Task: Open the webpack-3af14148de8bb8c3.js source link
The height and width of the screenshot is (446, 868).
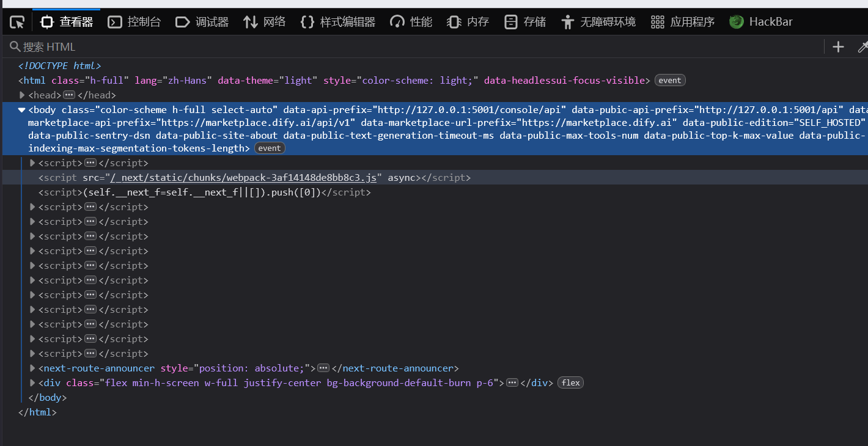Action: coord(243,178)
